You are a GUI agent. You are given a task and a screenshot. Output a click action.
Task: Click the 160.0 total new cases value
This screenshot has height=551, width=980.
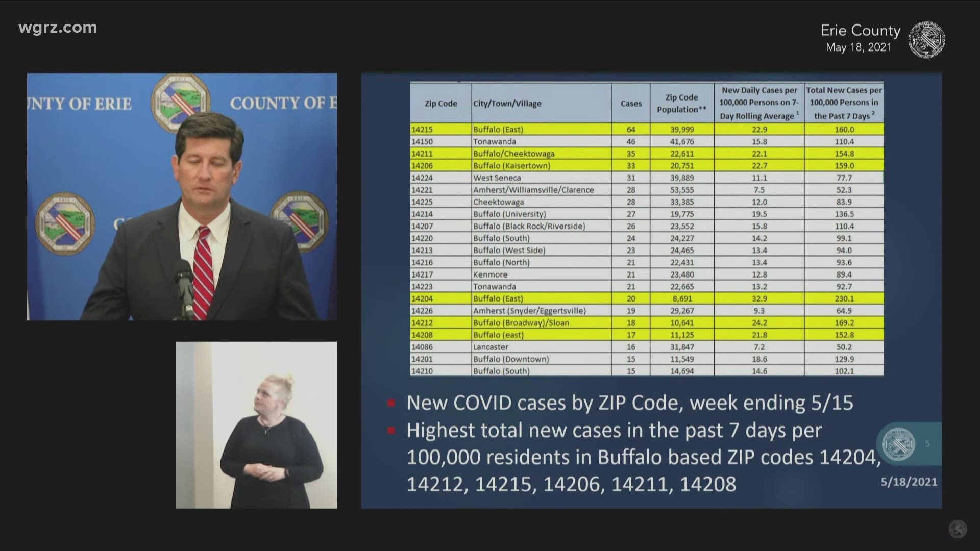coord(844,130)
